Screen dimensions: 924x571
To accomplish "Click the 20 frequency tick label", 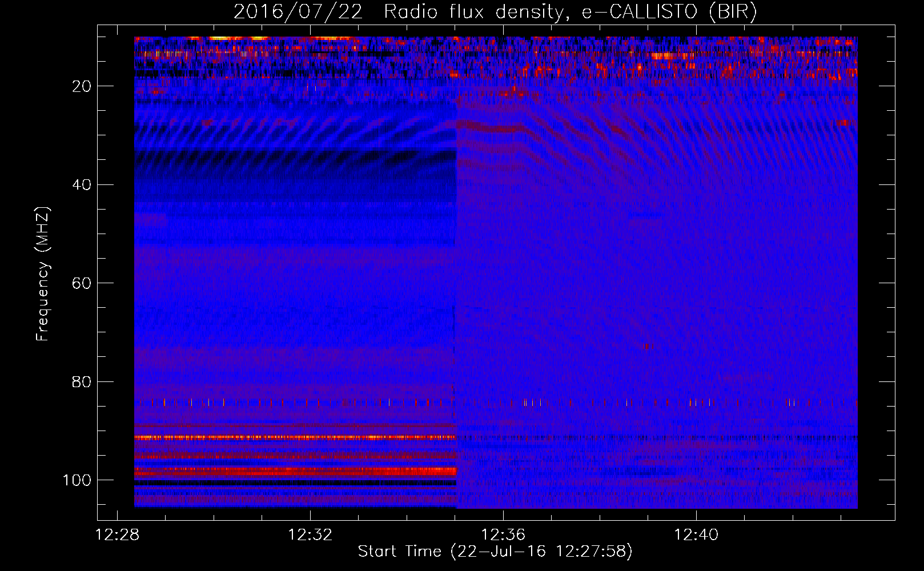I will click(82, 86).
